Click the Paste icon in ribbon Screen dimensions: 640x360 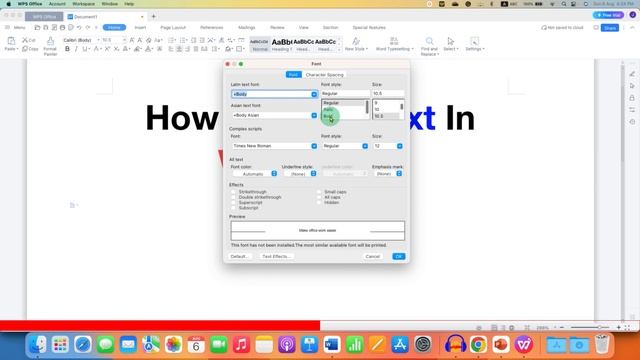pos(11,41)
